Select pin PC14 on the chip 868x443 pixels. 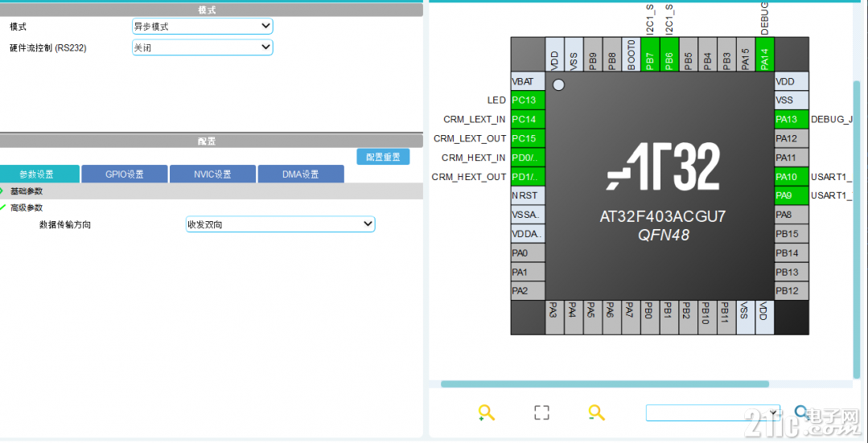tap(528, 119)
